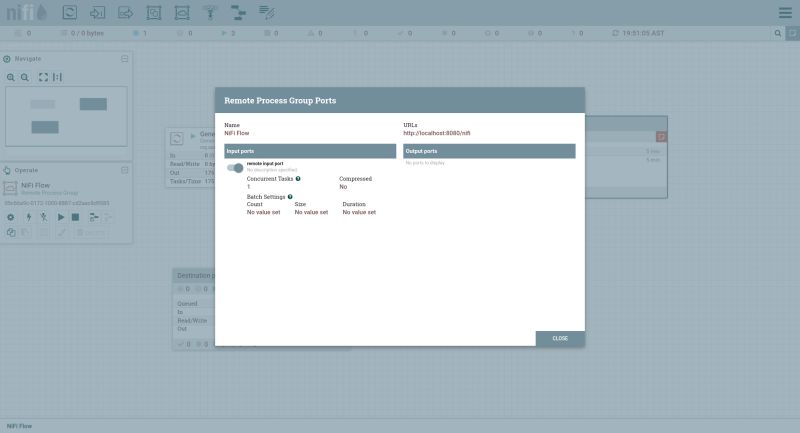Zoom out on the canvas
Viewport: 800px width, 433px height.
click(x=25, y=78)
